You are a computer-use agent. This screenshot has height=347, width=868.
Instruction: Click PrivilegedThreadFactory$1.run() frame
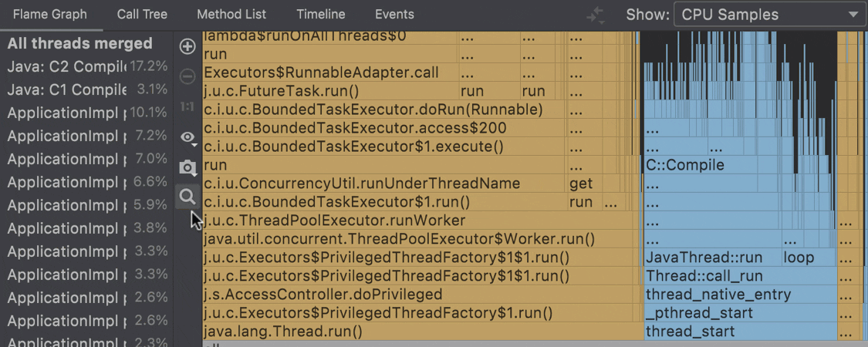point(418,314)
